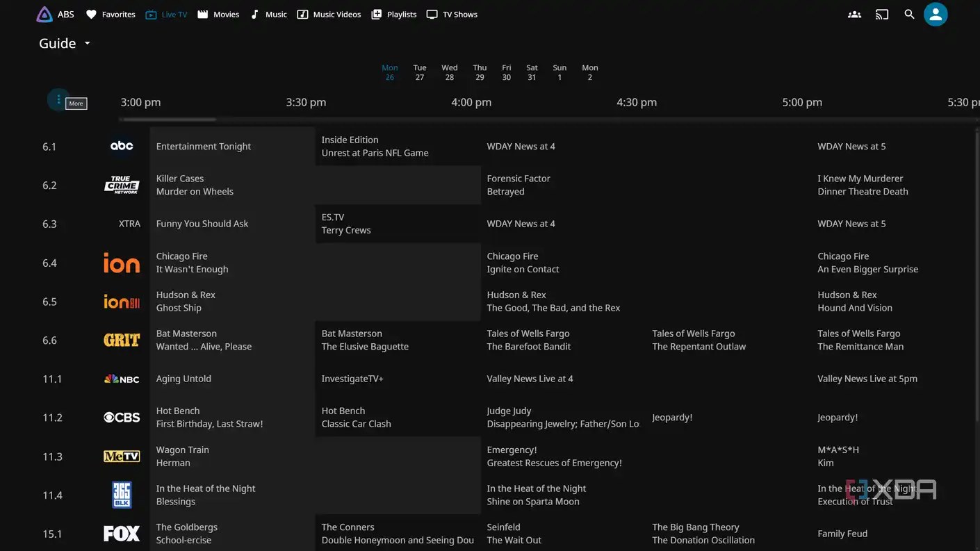
Task: Select Thu 29 in date strip
Action: pos(480,72)
